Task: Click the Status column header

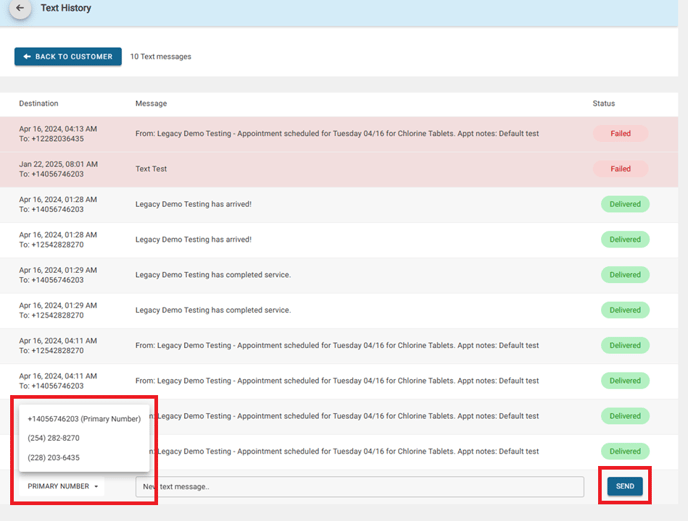Action: (x=603, y=103)
